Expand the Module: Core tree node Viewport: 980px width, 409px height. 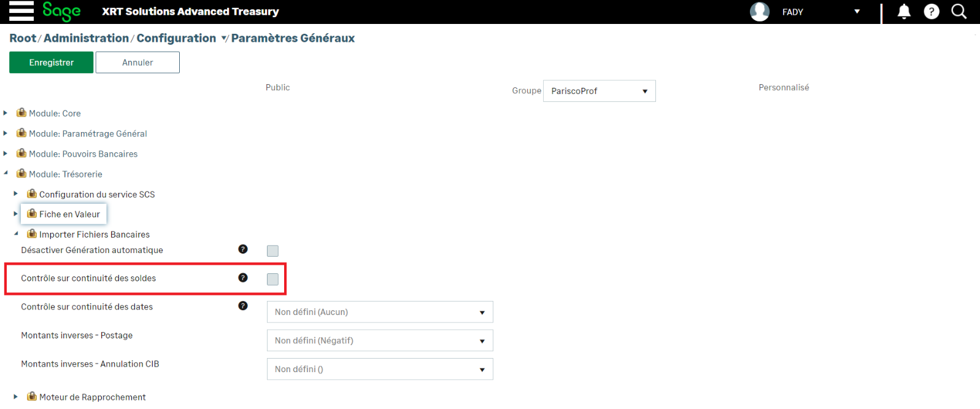pyautogui.click(x=6, y=113)
